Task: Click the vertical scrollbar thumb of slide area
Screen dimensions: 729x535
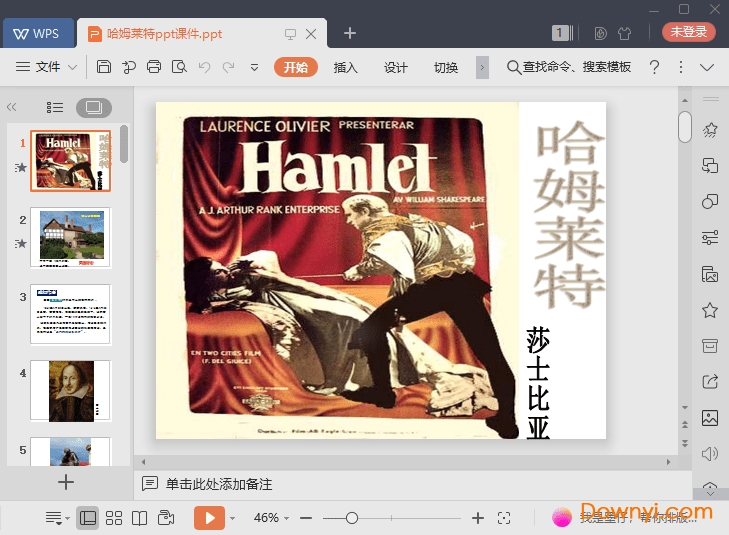Action: point(685,126)
